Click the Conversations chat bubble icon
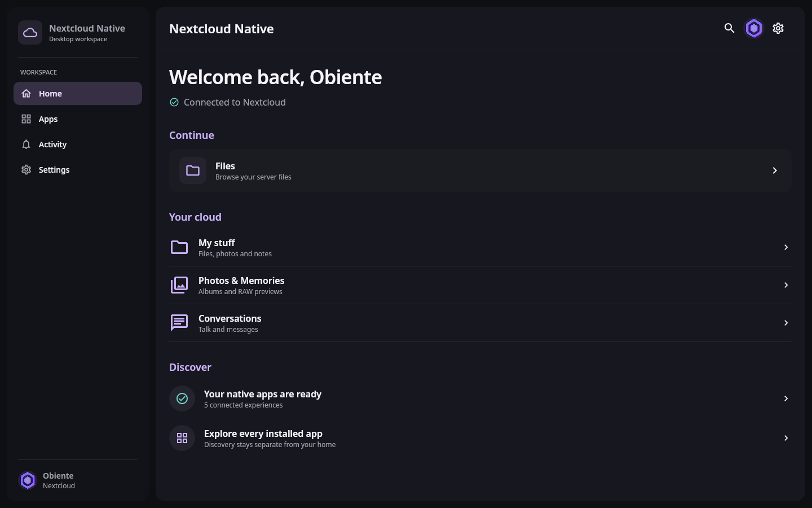Viewport: 812px width, 508px height. [x=179, y=323]
